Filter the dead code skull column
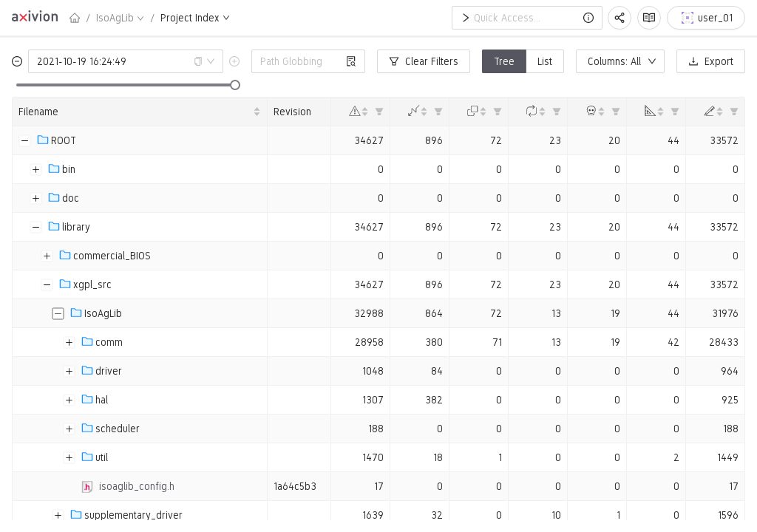The width and height of the screenshot is (757, 532). click(x=616, y=112)
